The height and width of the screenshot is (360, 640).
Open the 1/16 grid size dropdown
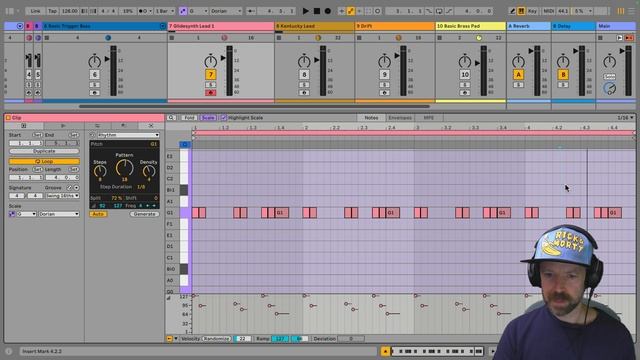[x=625, y=118]
